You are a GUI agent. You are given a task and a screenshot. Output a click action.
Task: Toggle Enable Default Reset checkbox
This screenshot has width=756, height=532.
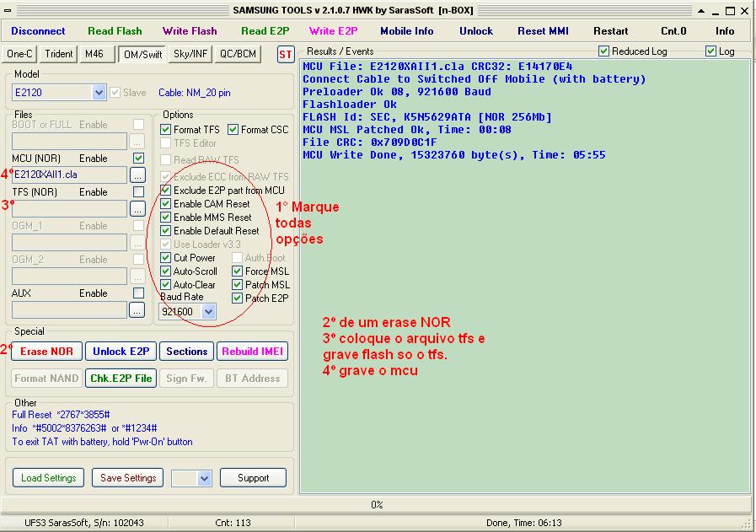pyautogui.click(x=165, y=231)
